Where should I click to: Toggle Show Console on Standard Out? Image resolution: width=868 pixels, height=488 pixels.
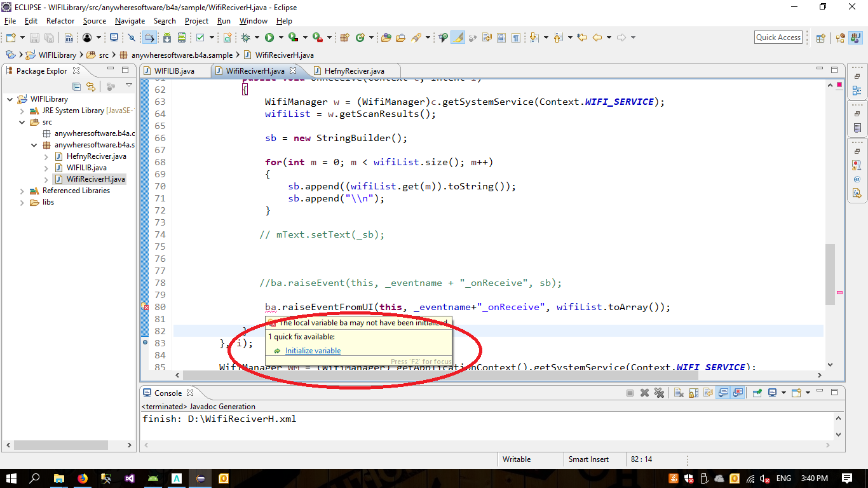[x=722, y=393]
